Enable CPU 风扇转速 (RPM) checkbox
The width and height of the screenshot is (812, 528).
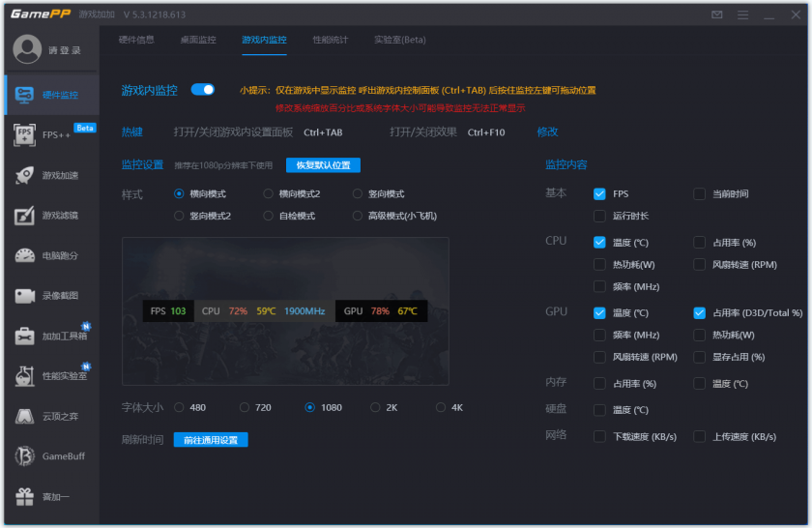point(700,265)
